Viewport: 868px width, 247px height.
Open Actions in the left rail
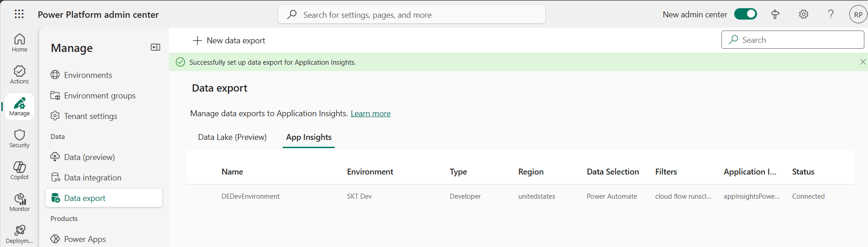click(x=19, y=75)
